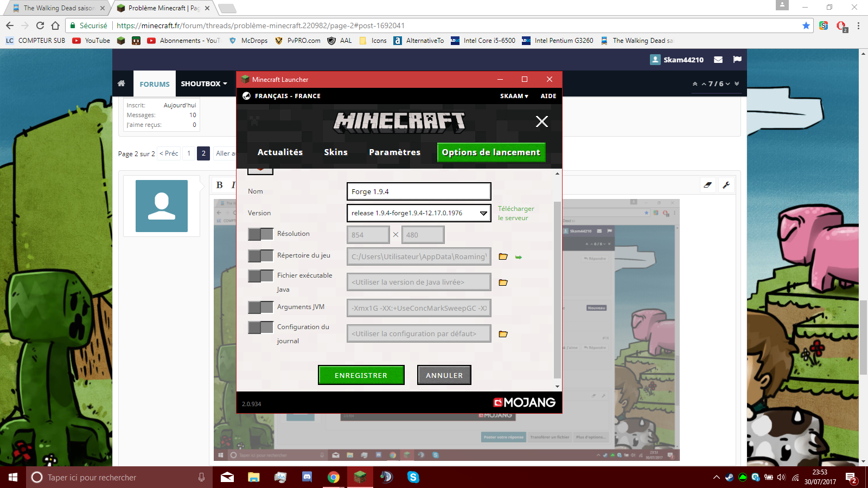Open the Chrome menu with three dots
Screen dimensions: 868x488
[858, 25]
